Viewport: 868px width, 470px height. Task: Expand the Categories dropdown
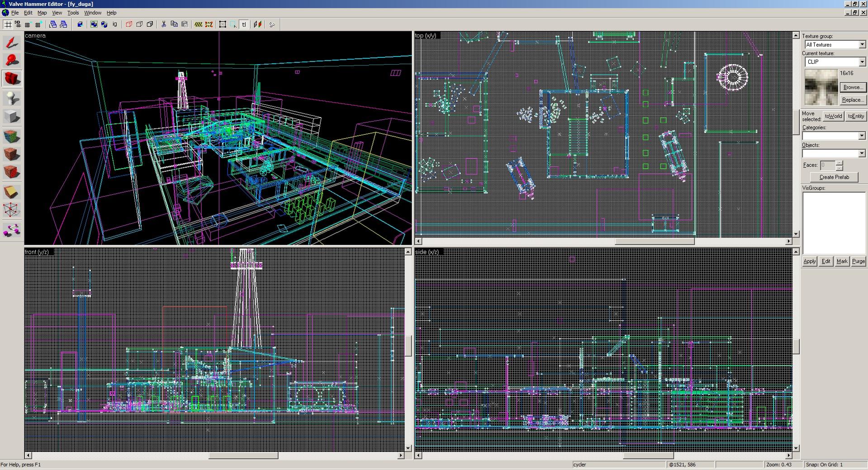(861, 136)
